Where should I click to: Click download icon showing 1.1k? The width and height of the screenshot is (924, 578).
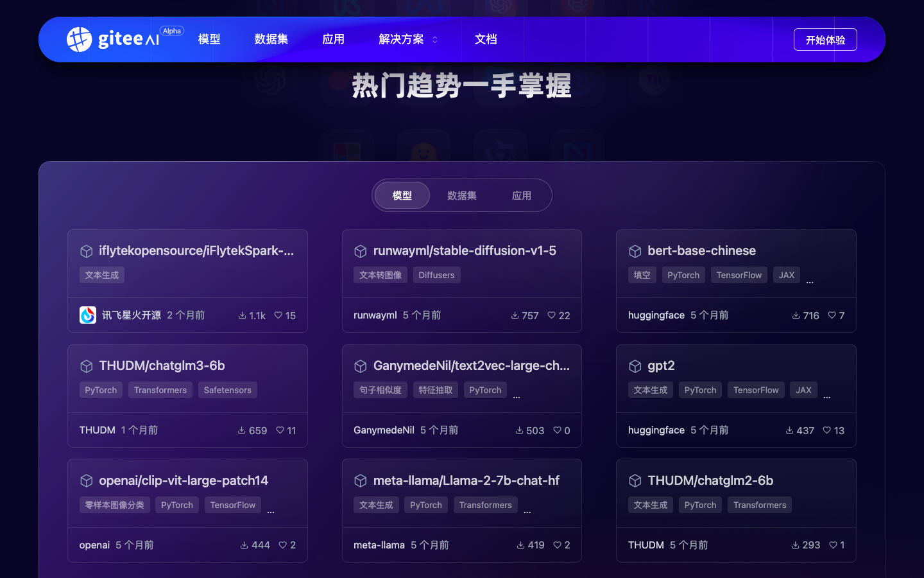pyautogui.click(x=243, y=315)
